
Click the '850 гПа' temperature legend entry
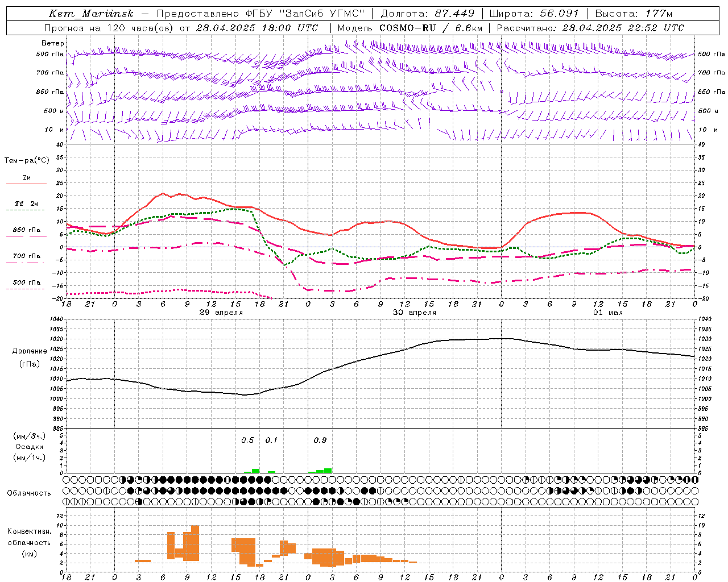click(27, 230)
